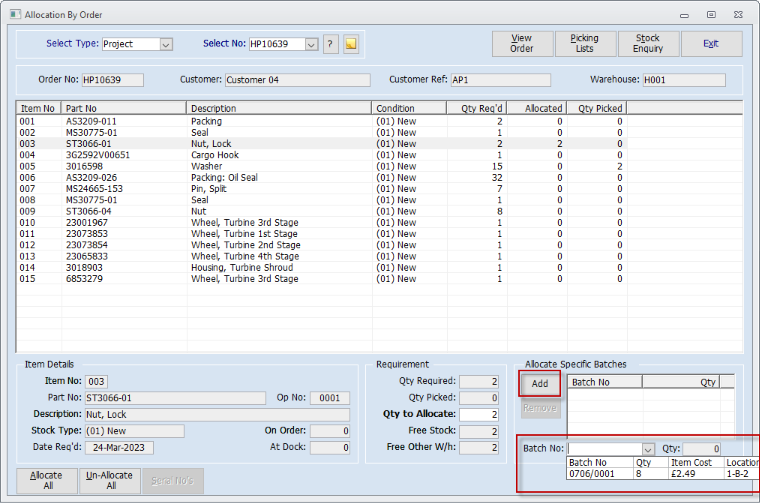Click Un-Allocate All
Viewport: 760px width, 503px height.
tap(110, 480)
